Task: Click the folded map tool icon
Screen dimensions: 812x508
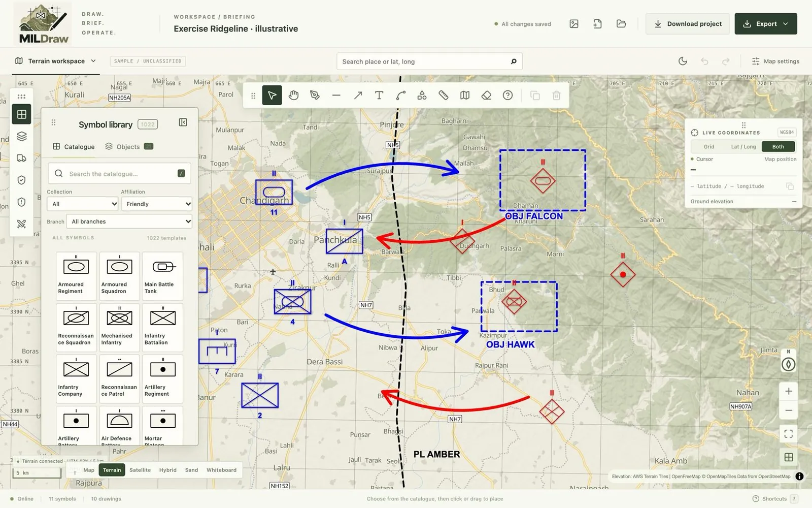Action: coord(465,96)
